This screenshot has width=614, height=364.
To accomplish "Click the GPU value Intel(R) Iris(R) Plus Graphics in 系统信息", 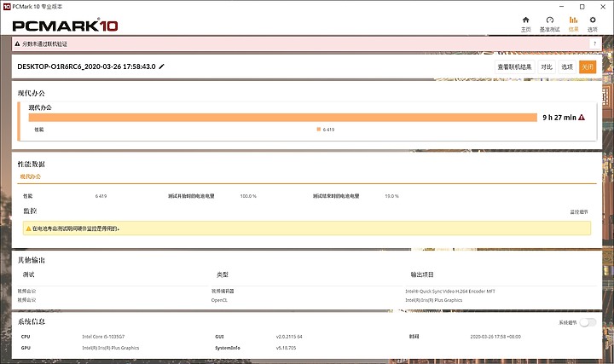I will point(110,348).
